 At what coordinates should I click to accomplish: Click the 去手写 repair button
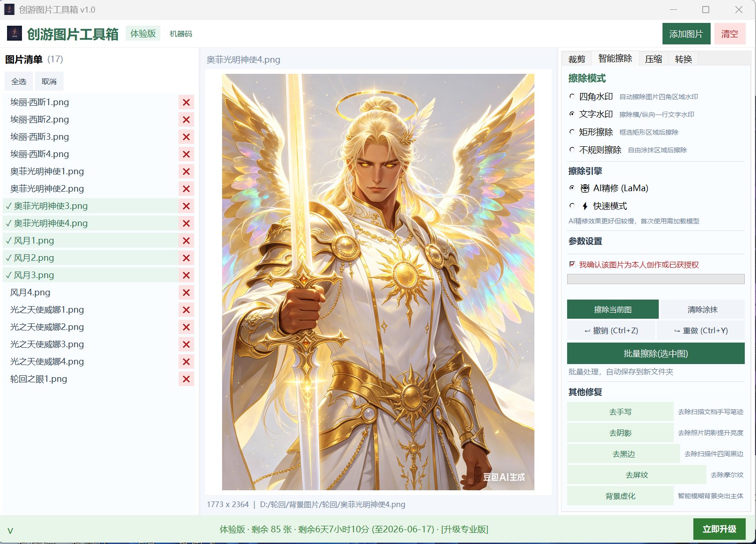point(620,412)
